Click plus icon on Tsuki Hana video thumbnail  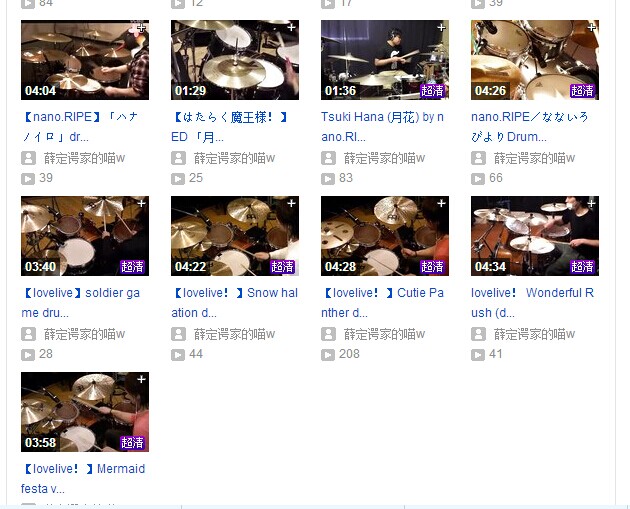[441, 27]
